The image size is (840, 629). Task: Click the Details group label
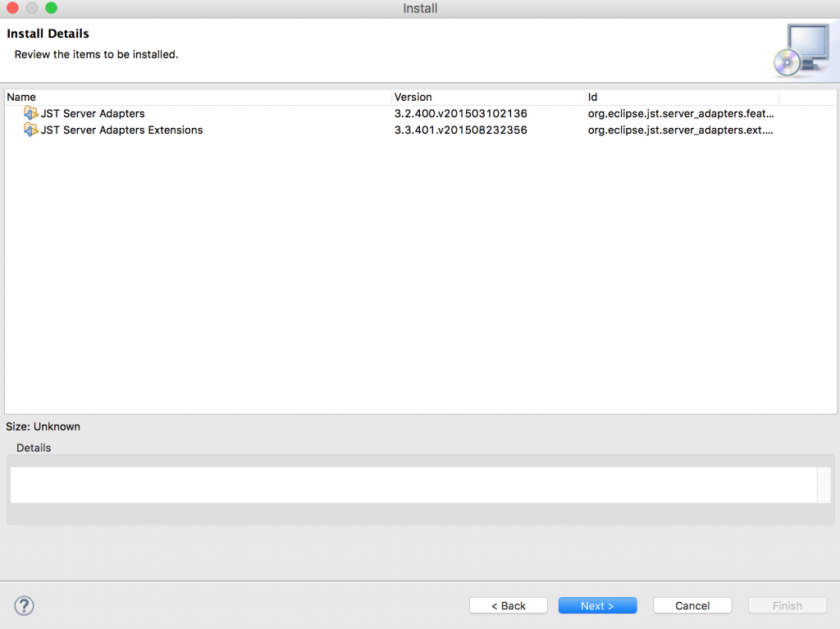tap(34, 448)
